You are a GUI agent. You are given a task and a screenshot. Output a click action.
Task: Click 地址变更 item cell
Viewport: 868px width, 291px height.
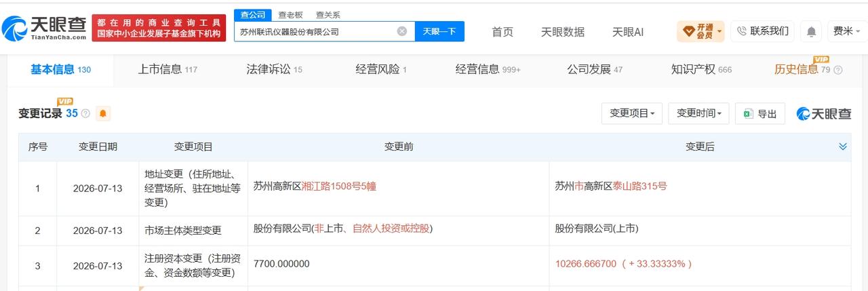pos(193,189)
